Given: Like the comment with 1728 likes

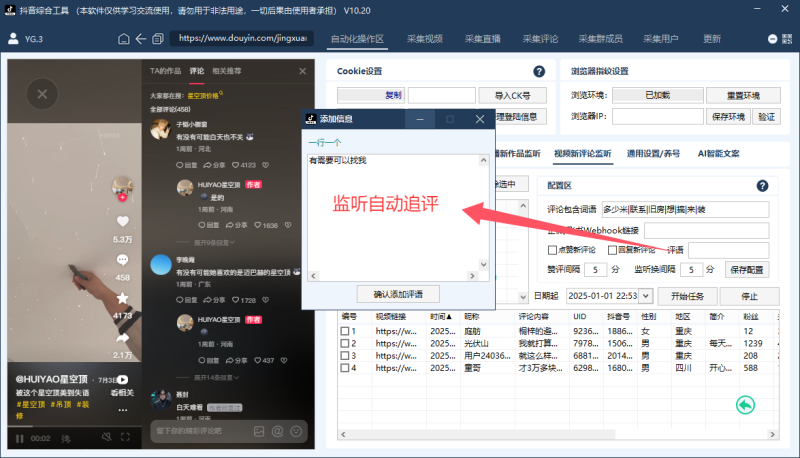Looking at the screenshot, I should [235, 300].
